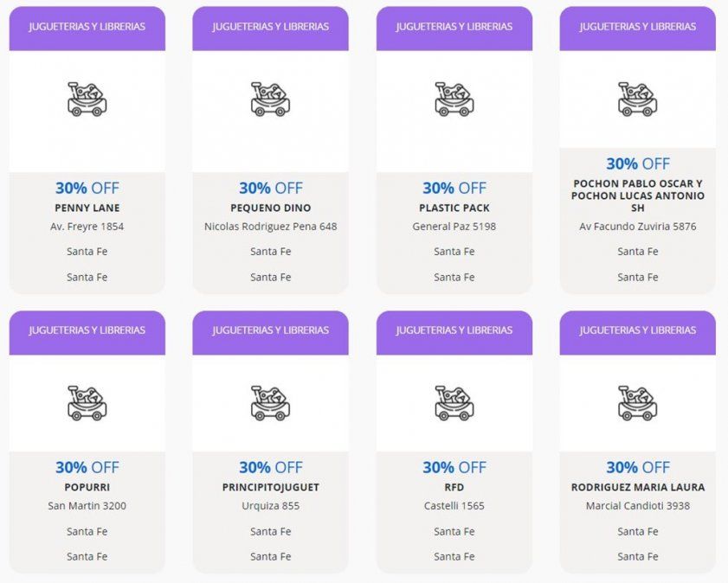Click the toy cart icon above Plastic Pack

point(454,99)
